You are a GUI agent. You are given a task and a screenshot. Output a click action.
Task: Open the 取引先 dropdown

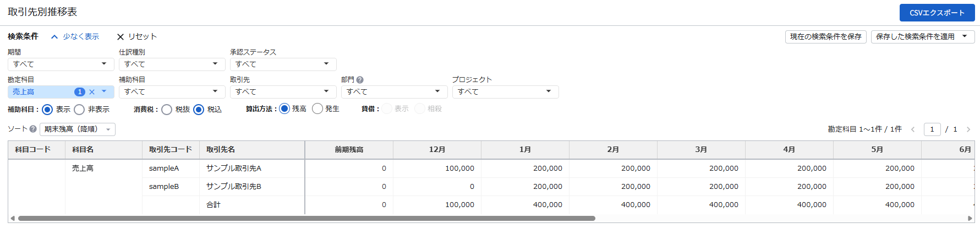tap(283, 92)
